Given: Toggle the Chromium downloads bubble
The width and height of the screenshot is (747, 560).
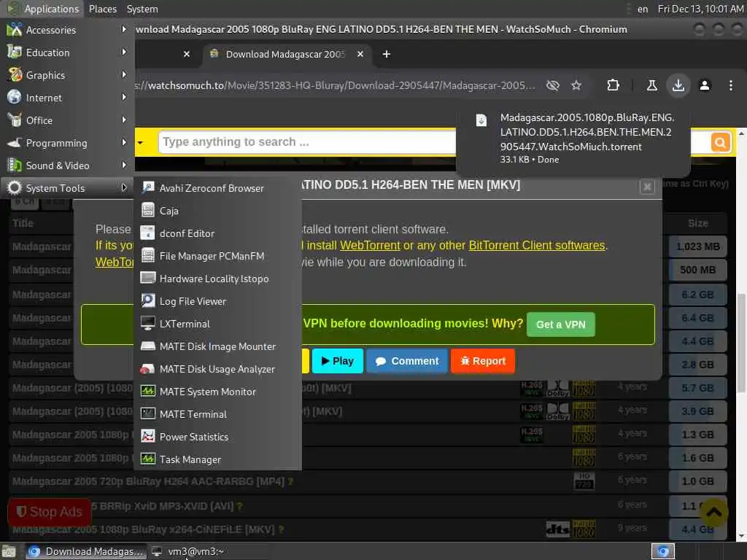Looking at the screenshot, I should pos(678,85).
